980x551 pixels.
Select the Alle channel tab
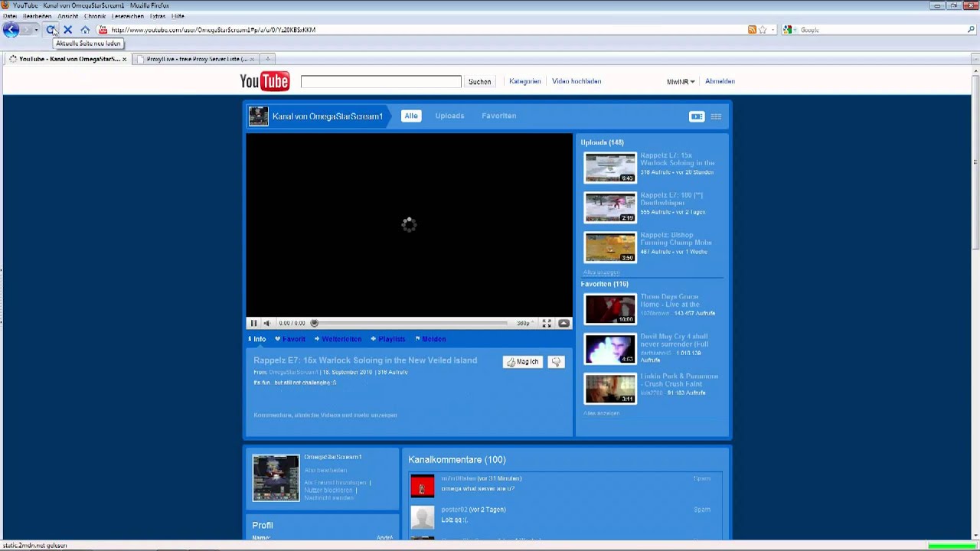click(x=411, y=116)
